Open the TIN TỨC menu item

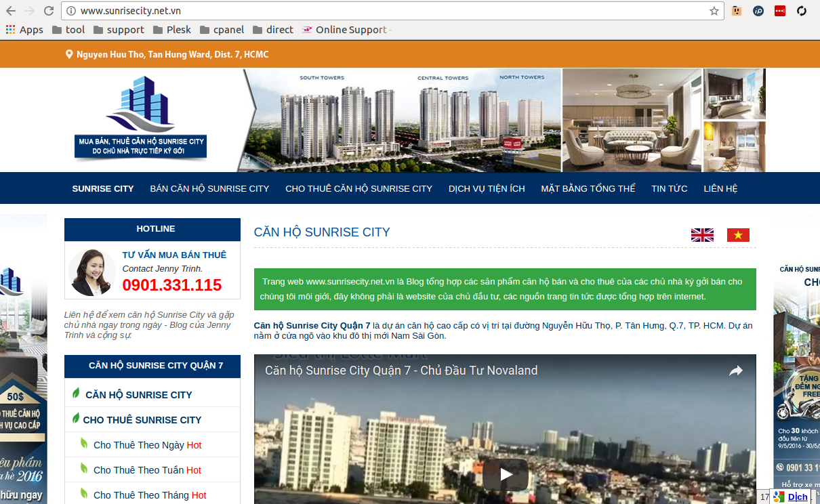(x=670, y=188)
